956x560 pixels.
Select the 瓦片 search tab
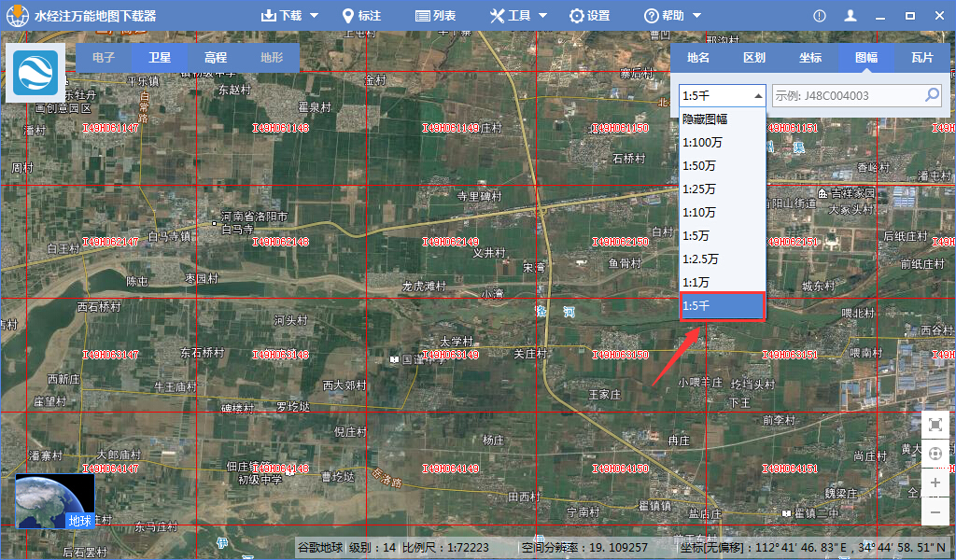point(922,57)
